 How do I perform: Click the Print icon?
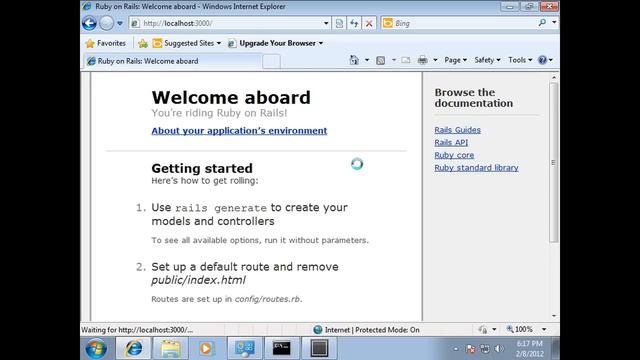pyautogui.click(x=422, y=60)
